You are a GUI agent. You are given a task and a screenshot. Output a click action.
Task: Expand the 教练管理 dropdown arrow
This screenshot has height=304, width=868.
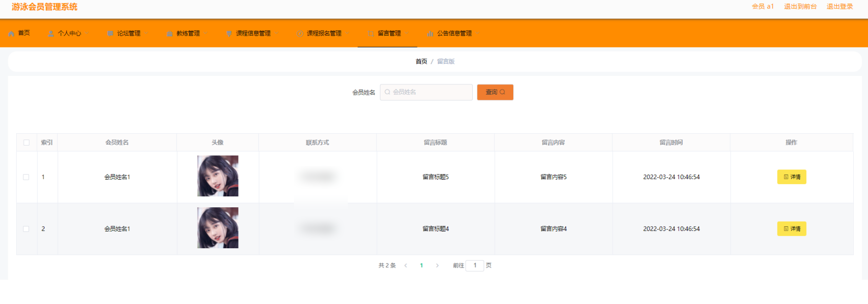click(x=206, y=34)
